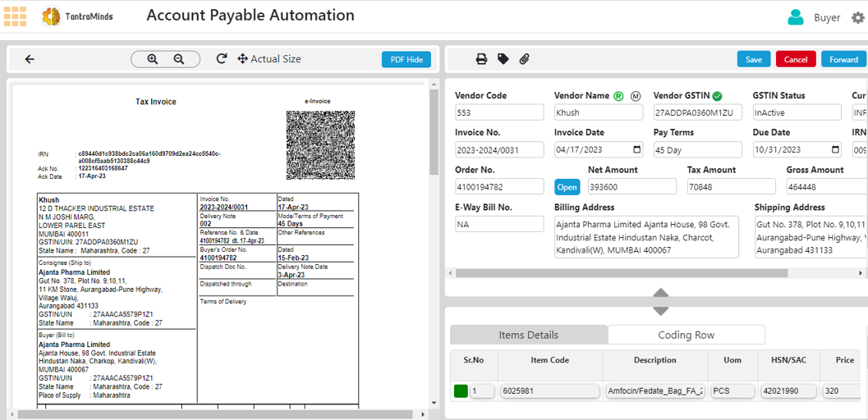Toggle the M indicator beside Vendor Name
This screenshot has height=420, width=868.
636,96
